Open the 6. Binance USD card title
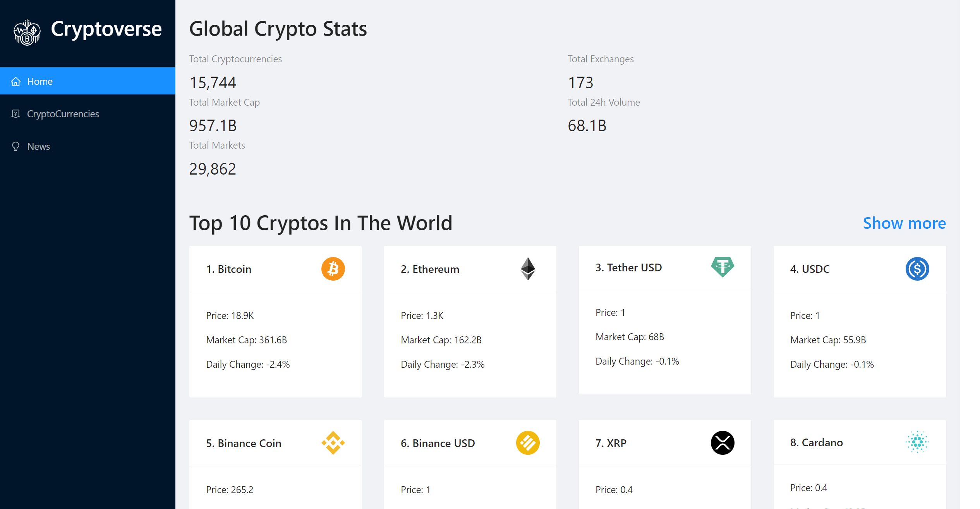This screenshot has height=509, width=980. 438,443
